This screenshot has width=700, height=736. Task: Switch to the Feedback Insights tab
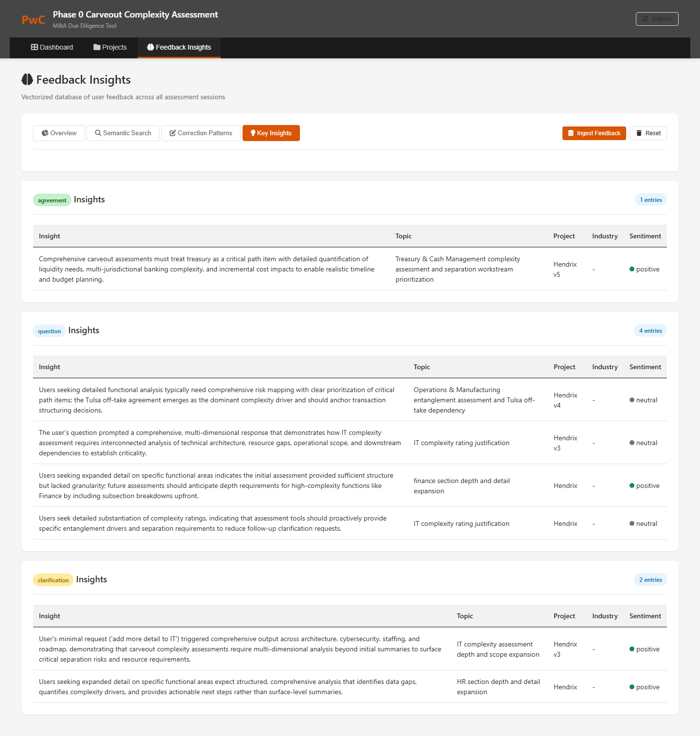point(179,47)
